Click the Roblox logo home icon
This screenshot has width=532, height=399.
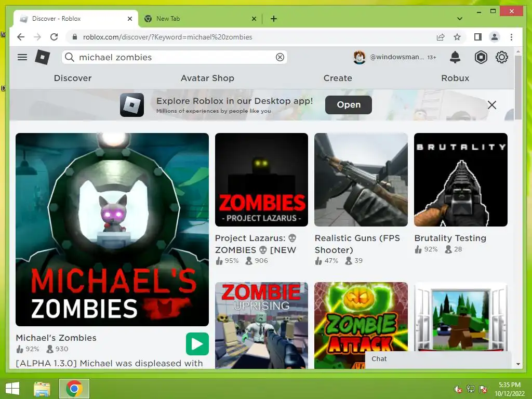point(43,57)
